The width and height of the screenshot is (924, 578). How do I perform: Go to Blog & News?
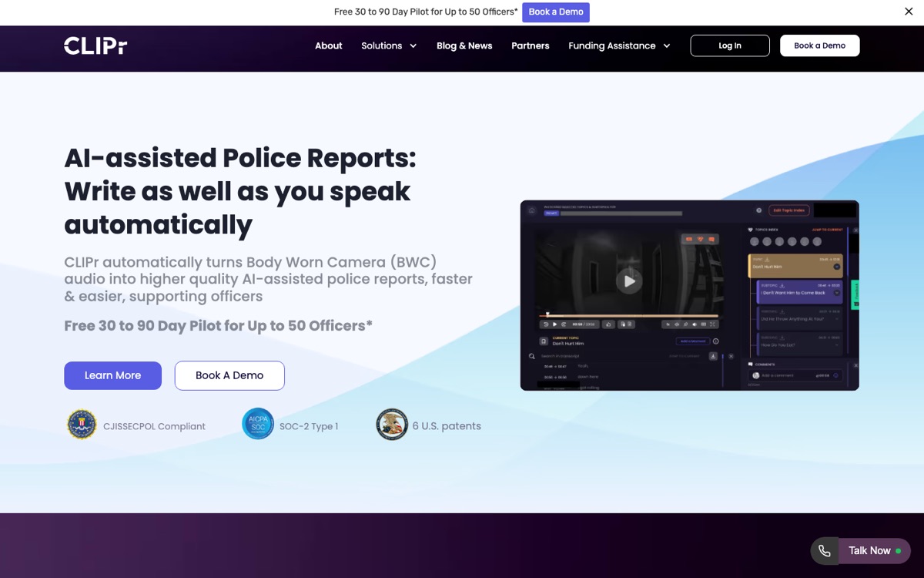(x=464, y=45)
